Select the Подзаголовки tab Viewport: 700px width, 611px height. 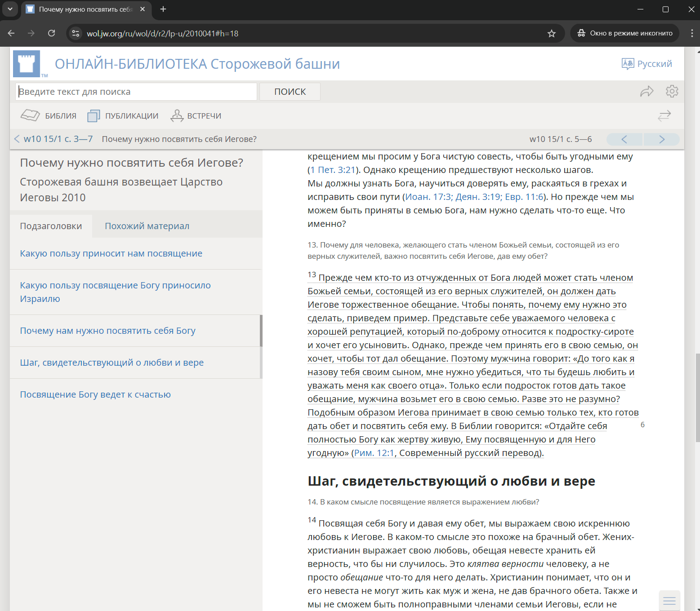51,226
